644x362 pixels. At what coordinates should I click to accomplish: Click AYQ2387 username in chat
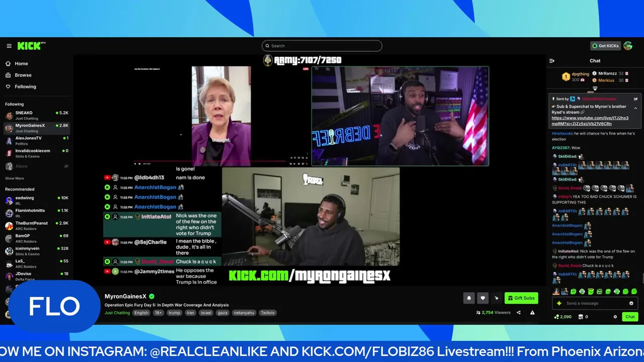coord(560,148)
